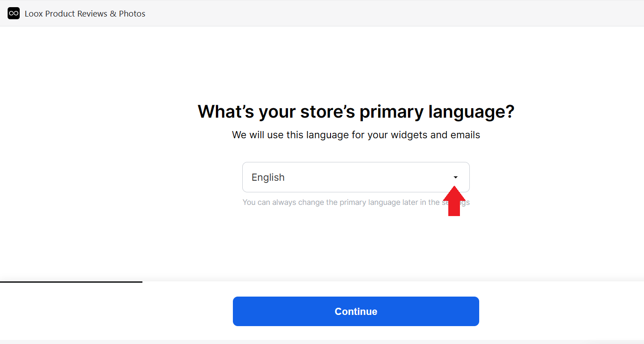Open 'Loox Product Reviews & Photos' app title
The width and height of the screenshot is (644, 344).
pos(85,14)
